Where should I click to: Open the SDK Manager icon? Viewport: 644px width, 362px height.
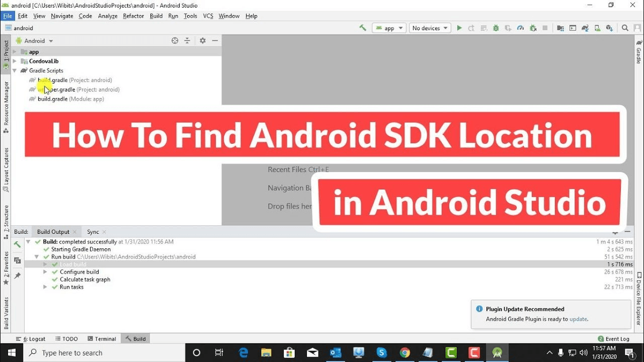coord(609,28)
